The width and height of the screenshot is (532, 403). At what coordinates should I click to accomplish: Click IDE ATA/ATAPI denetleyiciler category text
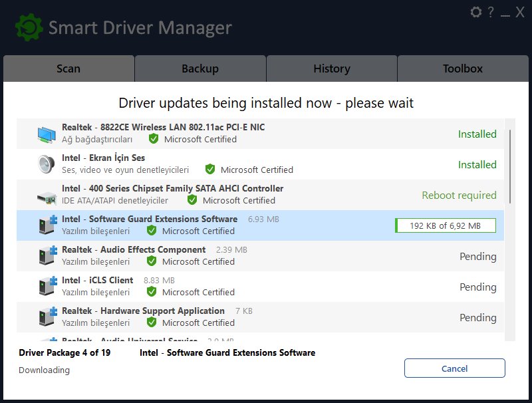tap(114, 200)
